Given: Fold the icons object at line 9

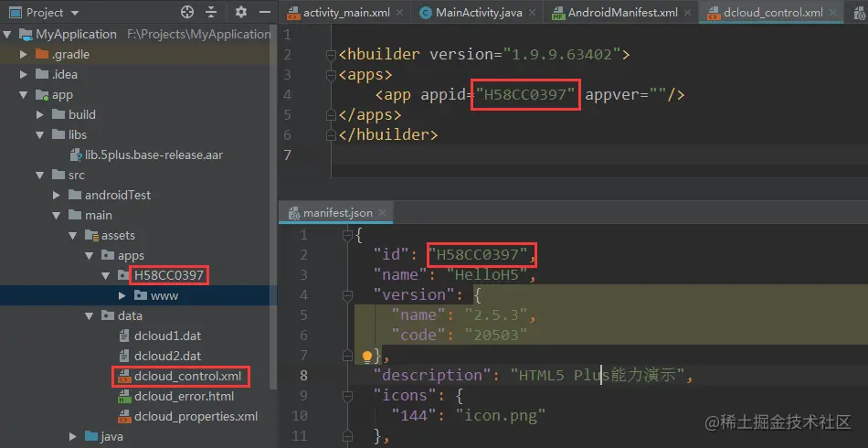Looking at the screenshot, I should pyautogui.click(x=347, y=396).
